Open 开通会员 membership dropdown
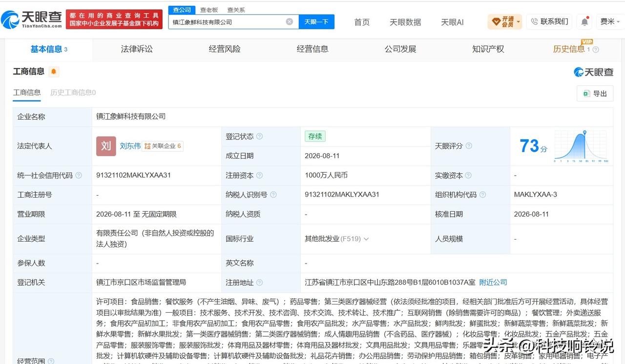 point(505,21)
